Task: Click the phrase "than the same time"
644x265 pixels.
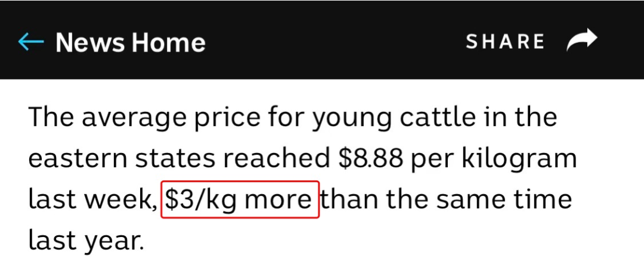Action: pos(447,199)
